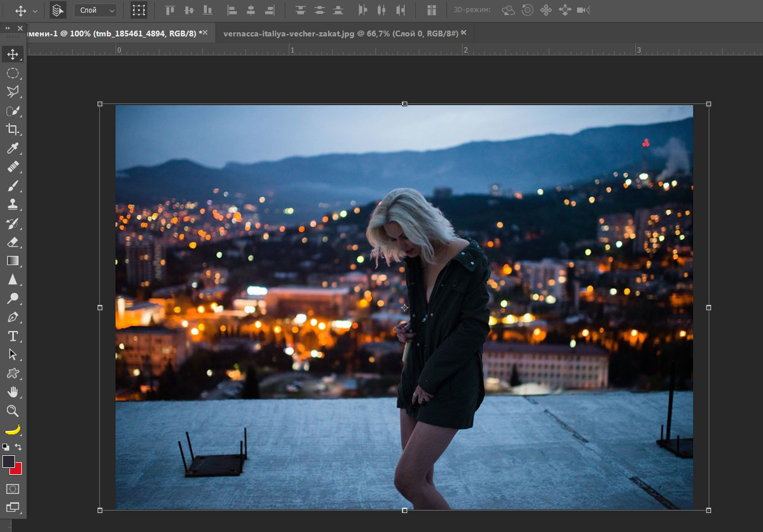Click the 3D slide object icon
The image size is (763, 532).
pyautogui.click(x=565, y=10)
